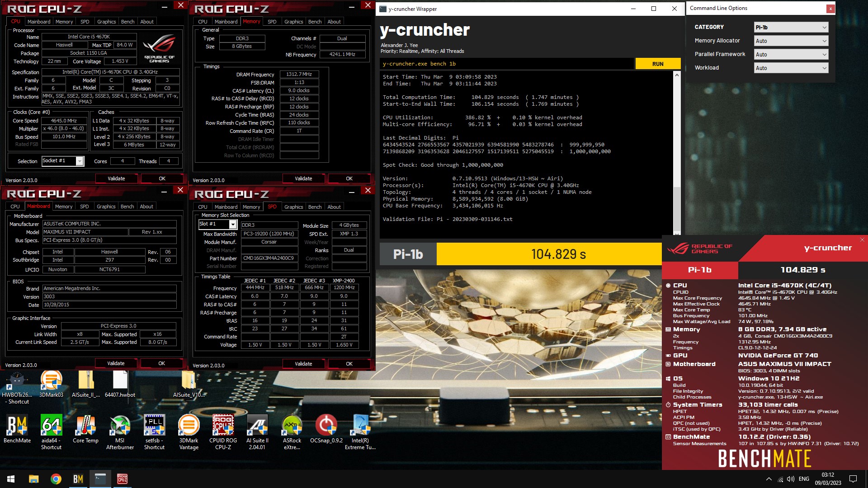Launch Intel Extreme Tuning desktop icon
868x488 pixels.
click(x=360, y=432)
